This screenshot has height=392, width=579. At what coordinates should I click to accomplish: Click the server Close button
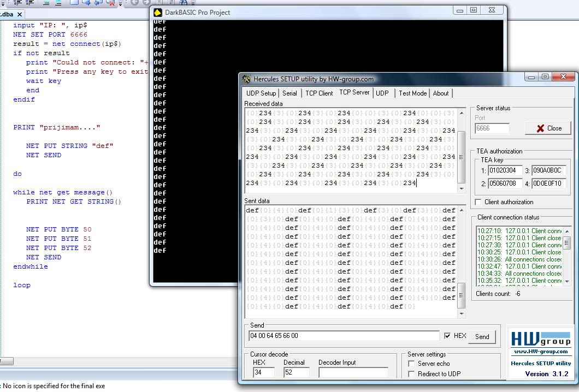tap(548, 128)
